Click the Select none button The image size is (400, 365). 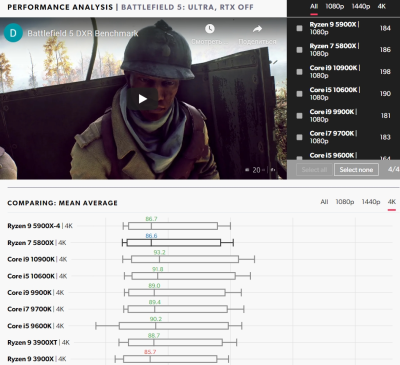coord(356,170)
